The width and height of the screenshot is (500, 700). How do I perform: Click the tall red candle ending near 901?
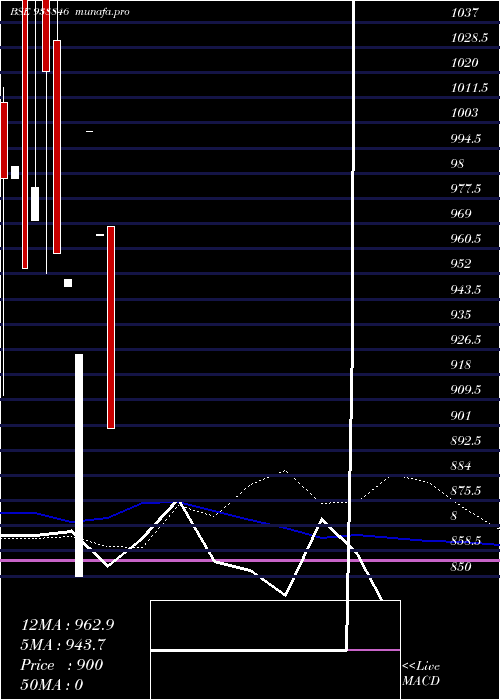click(x=111, y=327)
